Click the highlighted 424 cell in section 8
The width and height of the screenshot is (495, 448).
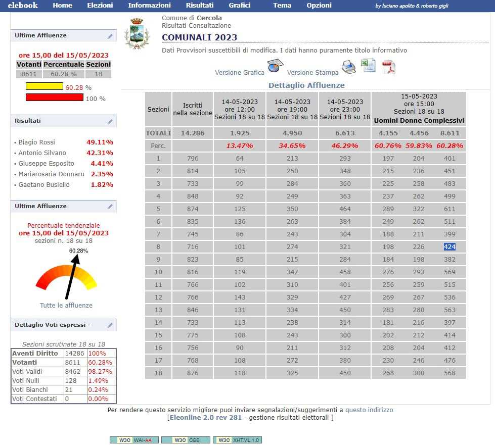tap(449, 247)
